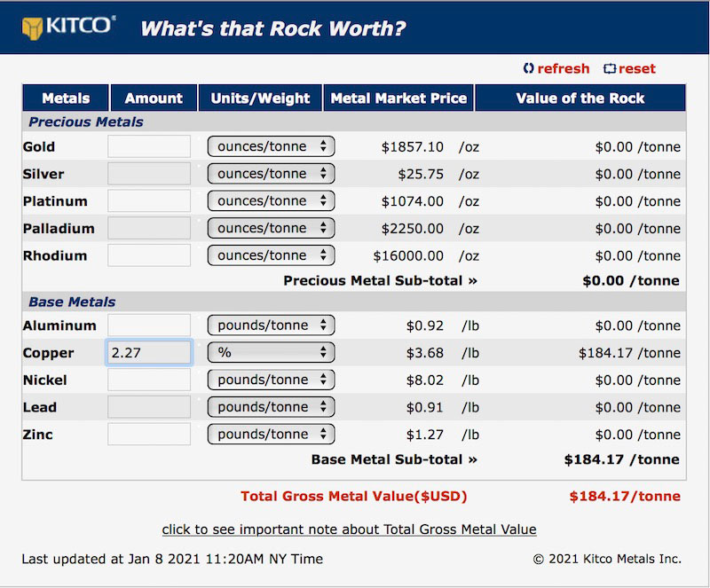Click the red refresh link
This screenshot has height=588, width=710.
(x=564, y=68)
